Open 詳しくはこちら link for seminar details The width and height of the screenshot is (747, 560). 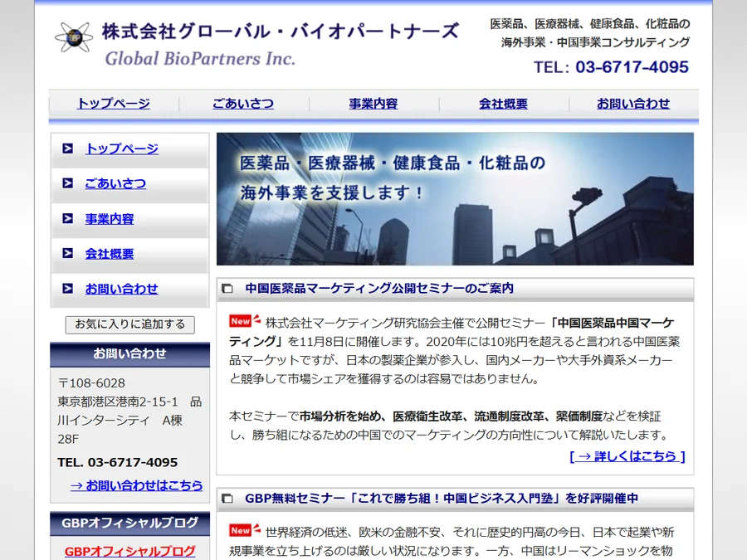(627, 456)
